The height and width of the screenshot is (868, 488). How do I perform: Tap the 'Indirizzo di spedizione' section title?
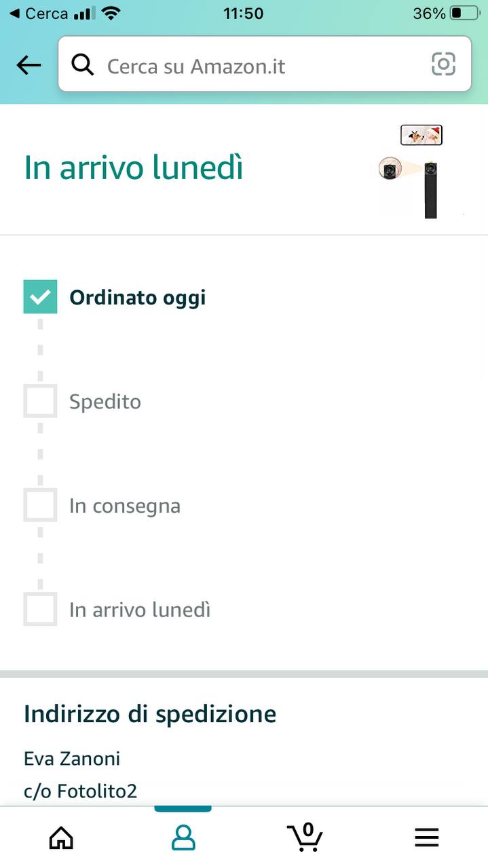click(150, 714)
